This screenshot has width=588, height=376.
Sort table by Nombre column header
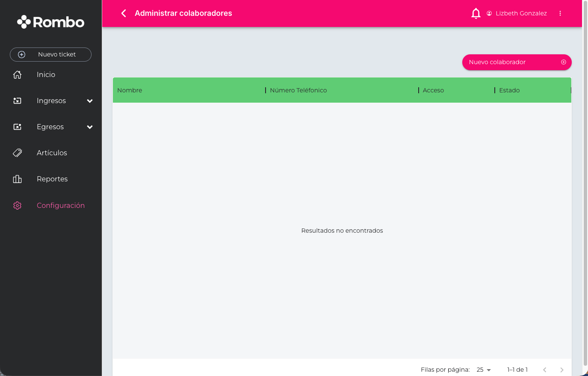[130, 90]
